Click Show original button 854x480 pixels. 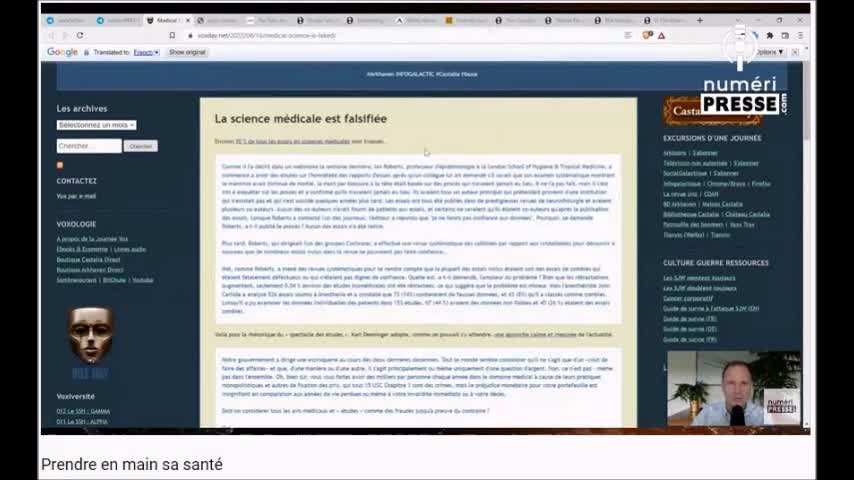(187, 52)
